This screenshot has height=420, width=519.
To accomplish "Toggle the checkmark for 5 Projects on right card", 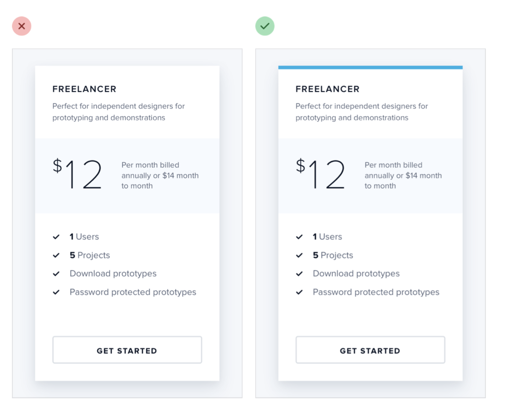I will pos(300,256).
